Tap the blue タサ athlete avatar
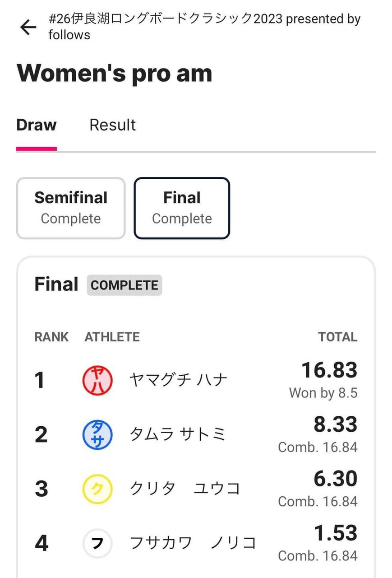Viewport: 392px width, 578px height. 97,434
